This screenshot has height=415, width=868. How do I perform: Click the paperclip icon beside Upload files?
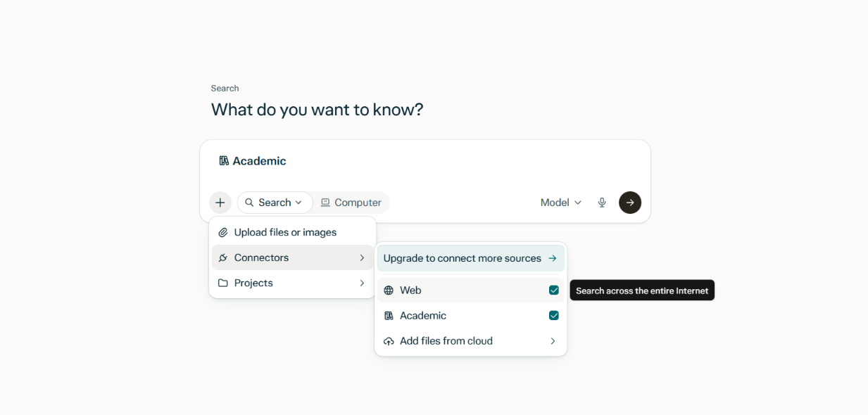pos(223,232)
